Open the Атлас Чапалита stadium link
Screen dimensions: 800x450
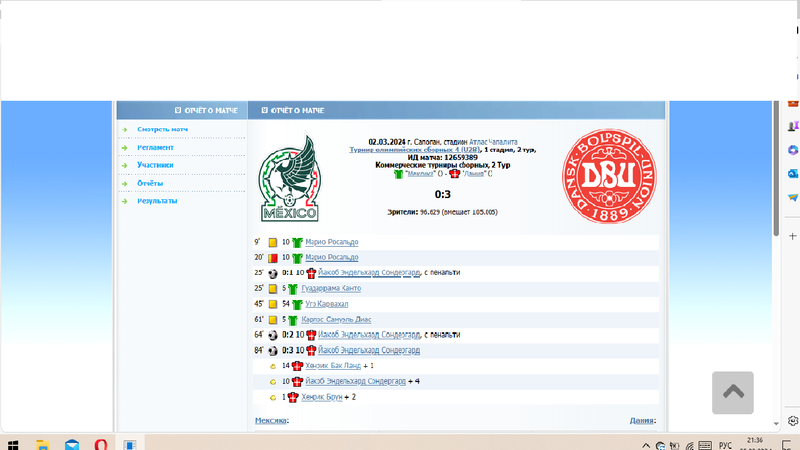click(x=493, y=142)
